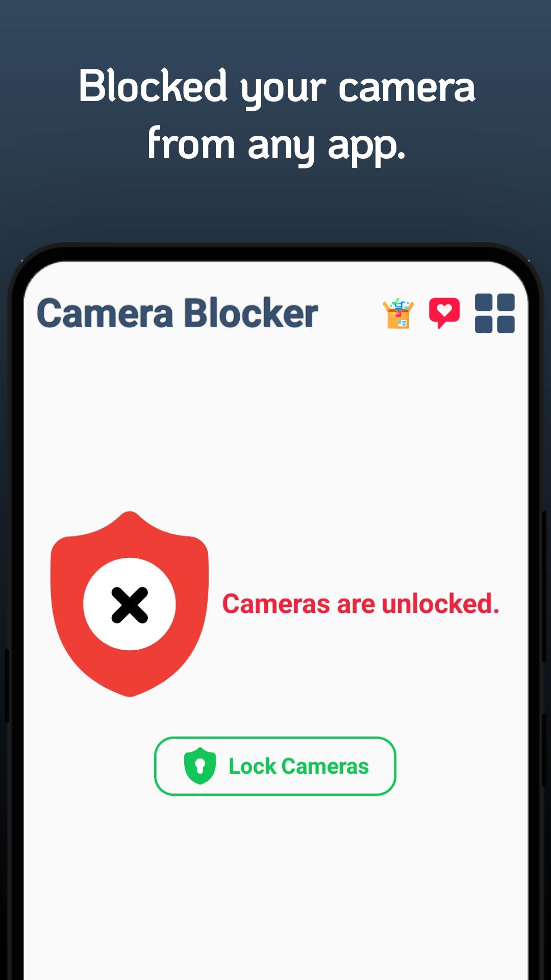Click the black X inside the shield

pos(130,605)
